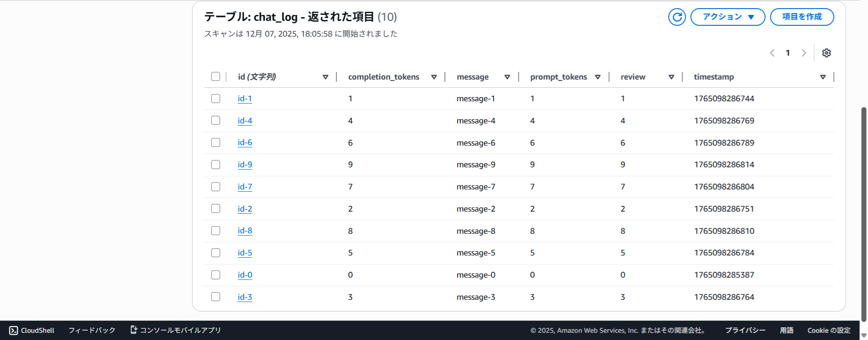Open prompt_tokens column sort dropdown

[598, 77]
